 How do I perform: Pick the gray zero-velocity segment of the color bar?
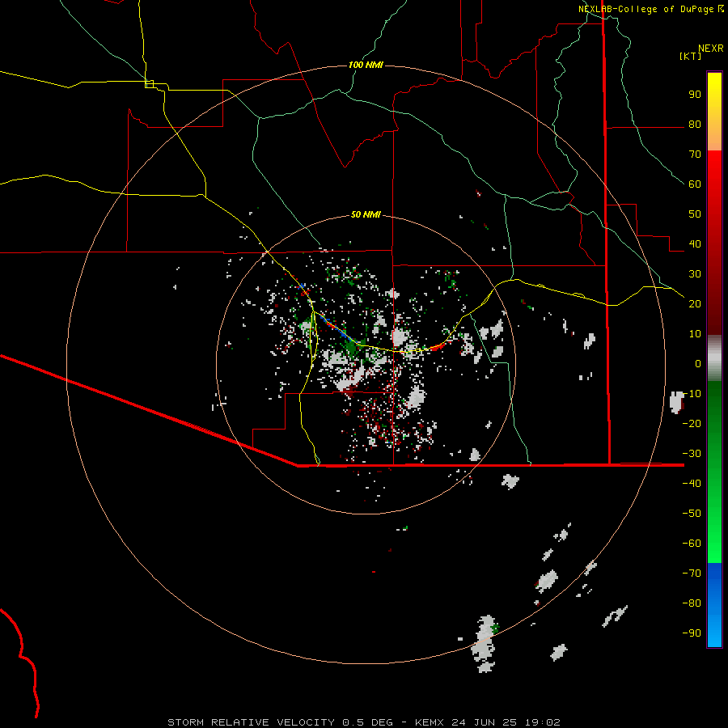714,358
